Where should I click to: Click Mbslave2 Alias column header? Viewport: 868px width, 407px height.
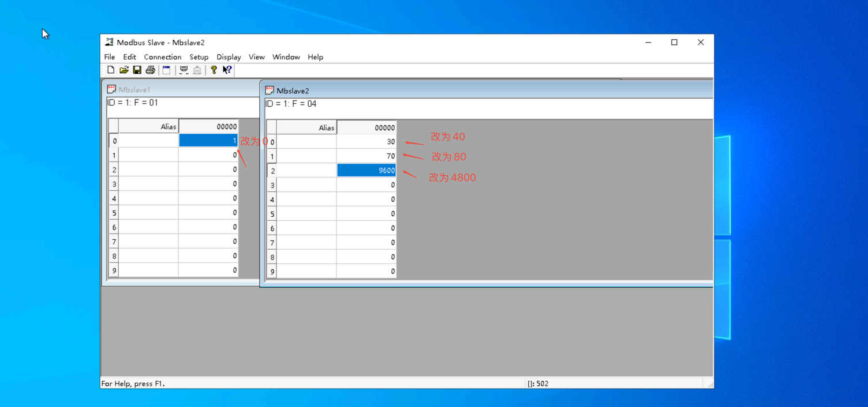click(x=306, y=127)
